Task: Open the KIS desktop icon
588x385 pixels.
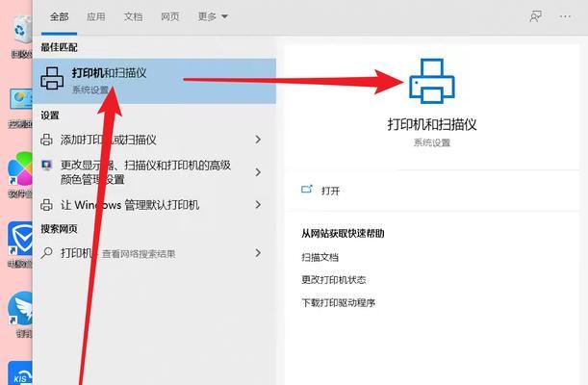Action: pos(20,373)
